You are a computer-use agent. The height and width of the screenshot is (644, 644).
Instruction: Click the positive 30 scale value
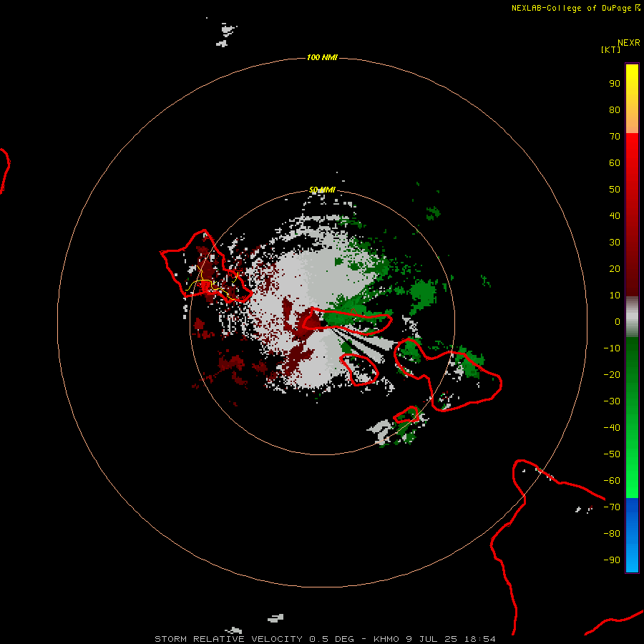click(x=615, y=243)
